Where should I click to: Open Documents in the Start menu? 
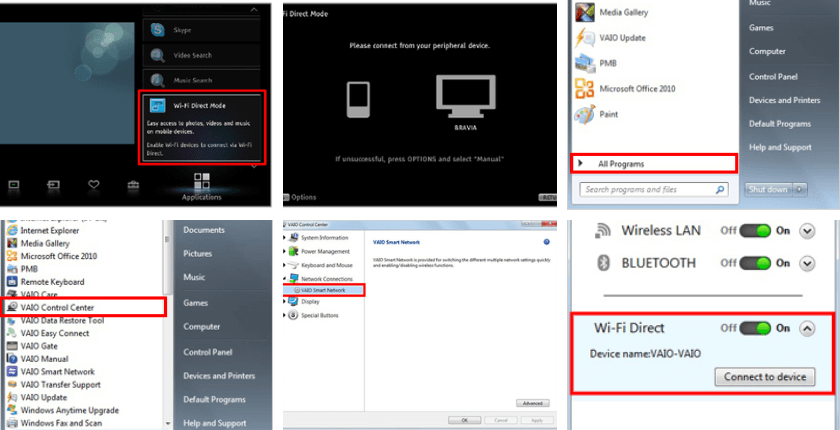(x=204, y=230)
